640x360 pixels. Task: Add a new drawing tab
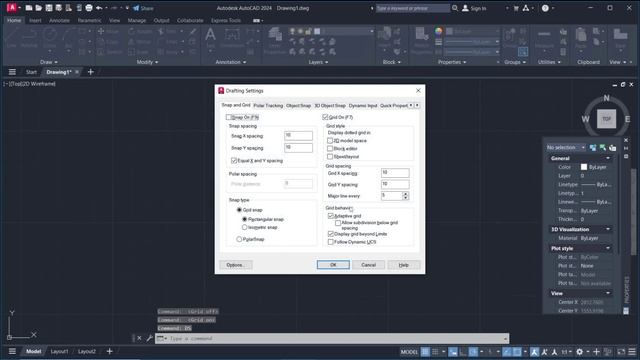pos(91,72)
